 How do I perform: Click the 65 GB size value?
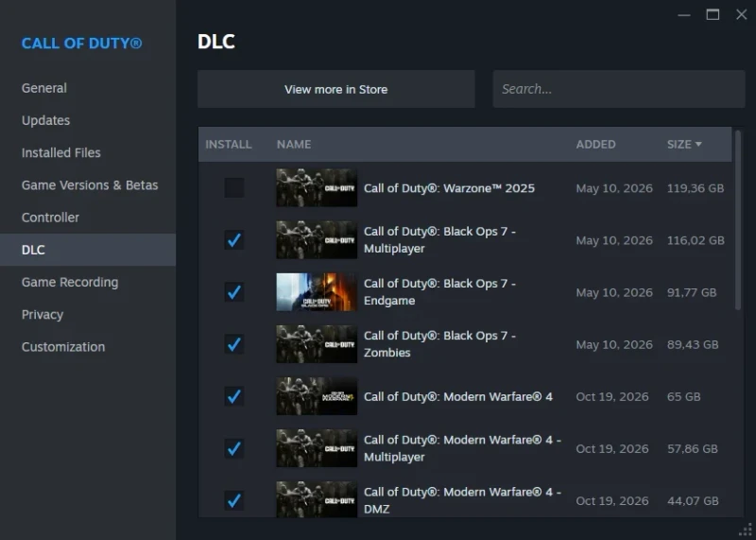(x=683, y=396)
